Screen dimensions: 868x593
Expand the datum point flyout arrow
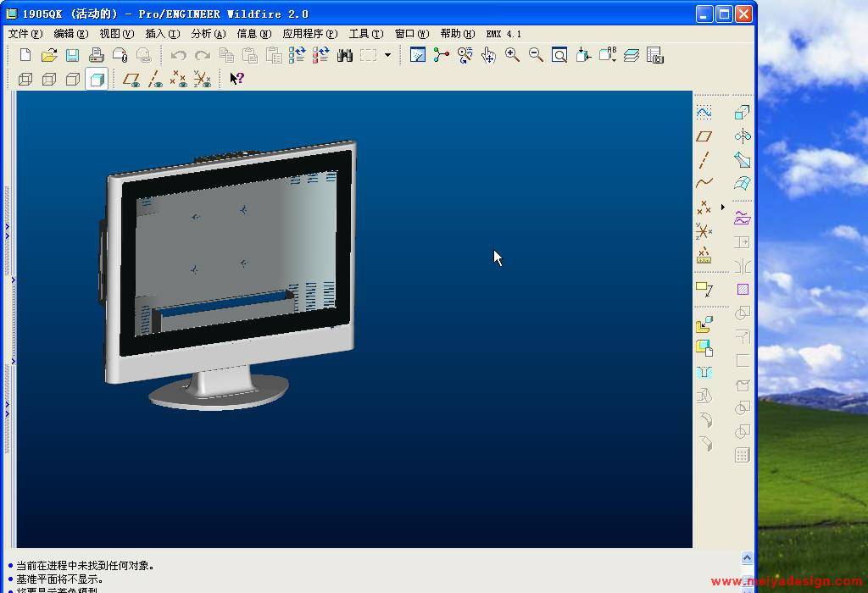pyautogui.click(x=723, y=207)
